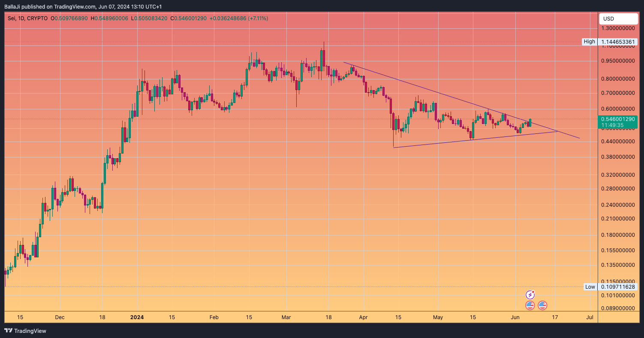The height and width of the screenshot is (338, 644).
Task: Click the 0.240000000 price scale label
Action: 619,205
